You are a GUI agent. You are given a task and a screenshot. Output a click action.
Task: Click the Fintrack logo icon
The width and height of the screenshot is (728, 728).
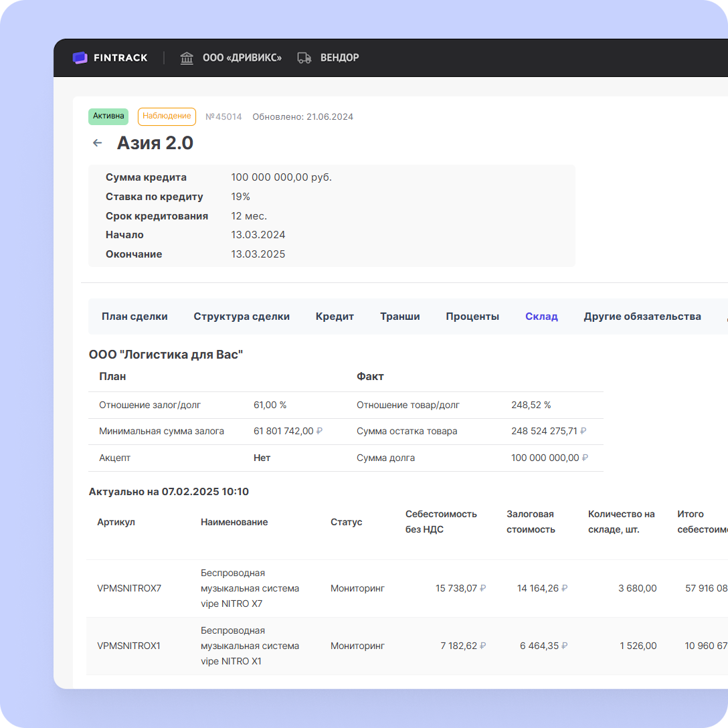click(80, 58)
